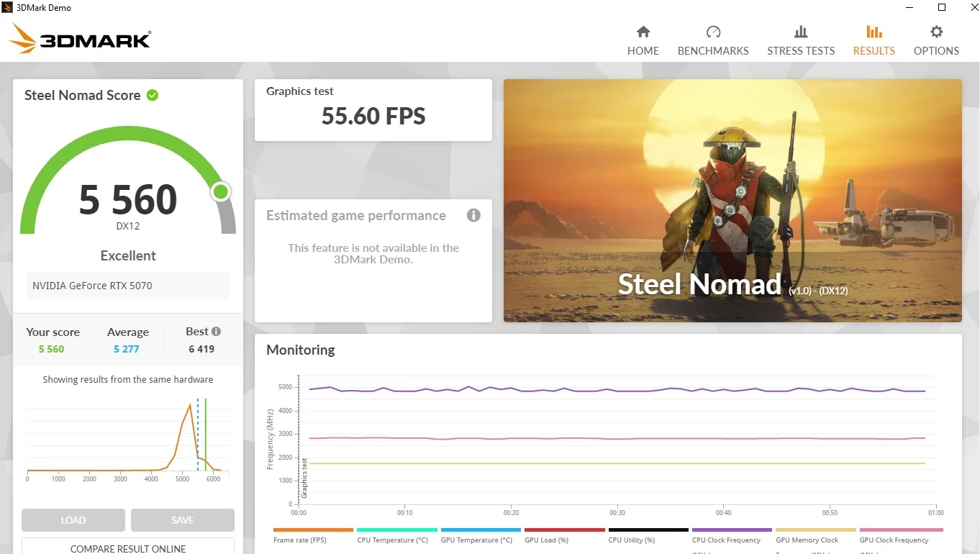Click the Graphics test label
Viewport: 980px width, 554px height.
(300, 91)
